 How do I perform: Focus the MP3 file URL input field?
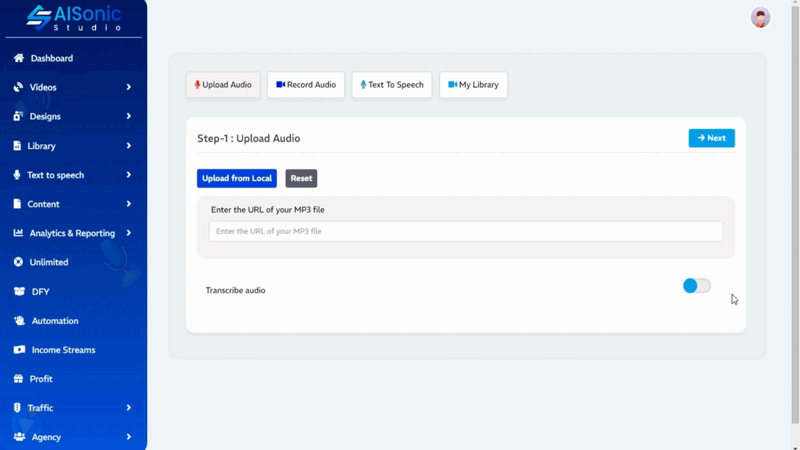coord(465,231)
